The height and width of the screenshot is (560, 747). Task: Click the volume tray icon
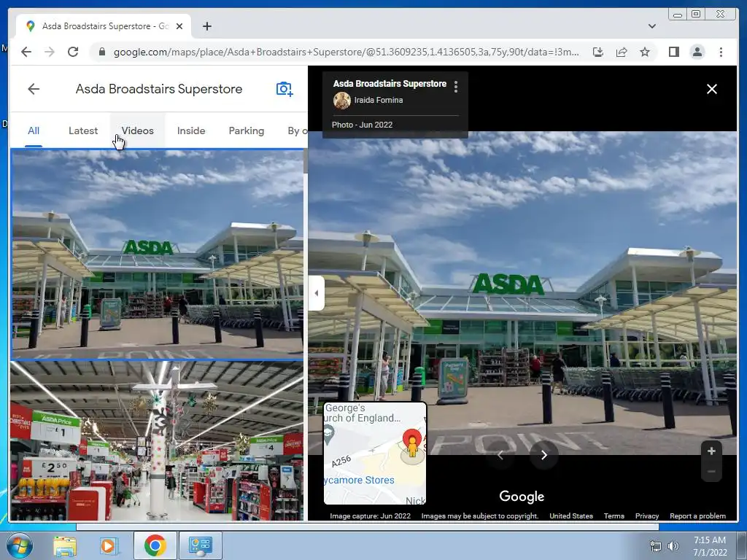(673, 547)
